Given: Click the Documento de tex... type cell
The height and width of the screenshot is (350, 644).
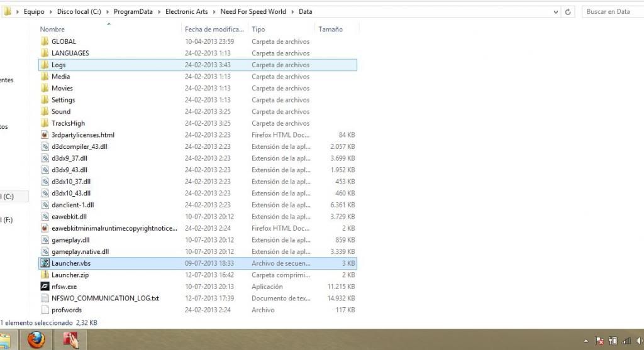Looking at the screenshot, I should tap(281, 298).
